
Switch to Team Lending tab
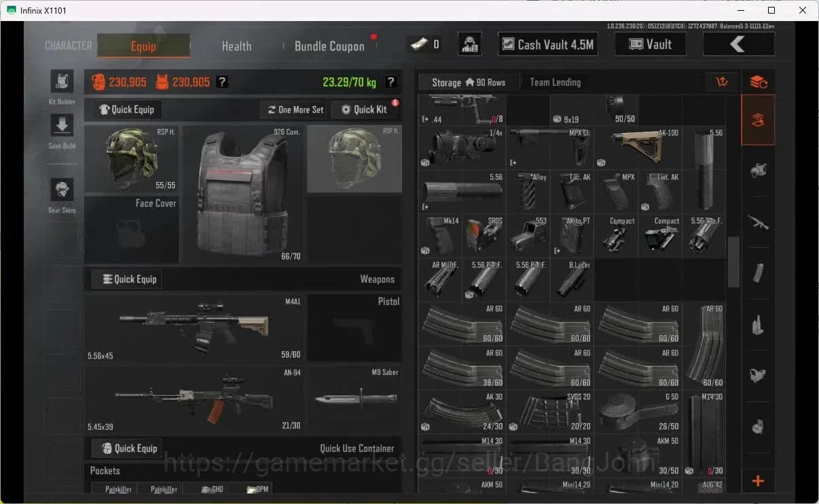(x=555, y=82)
